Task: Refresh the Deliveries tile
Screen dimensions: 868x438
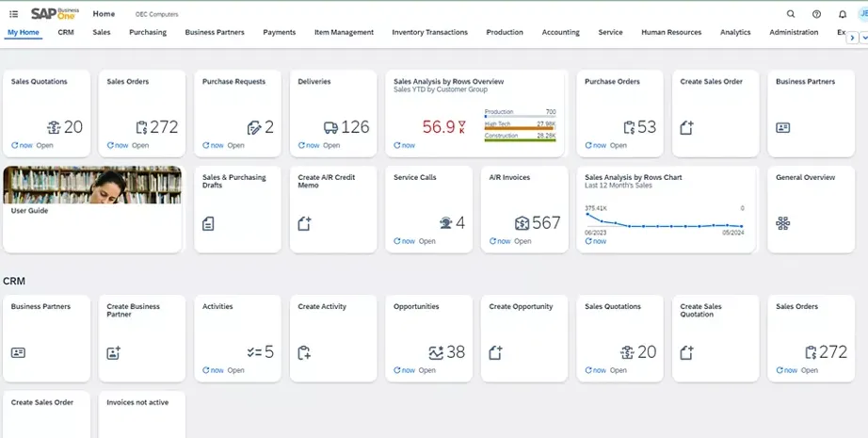Action: [301, 145]
